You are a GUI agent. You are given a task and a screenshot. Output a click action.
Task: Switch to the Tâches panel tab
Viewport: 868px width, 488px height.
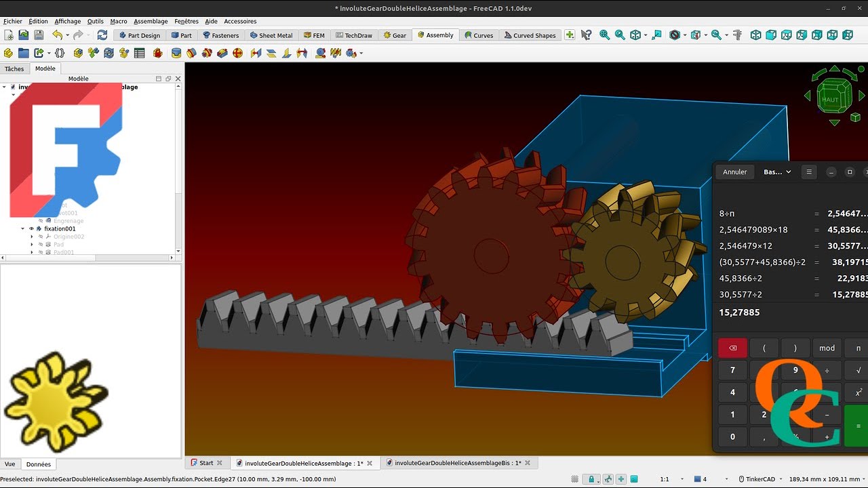point(14,68)
